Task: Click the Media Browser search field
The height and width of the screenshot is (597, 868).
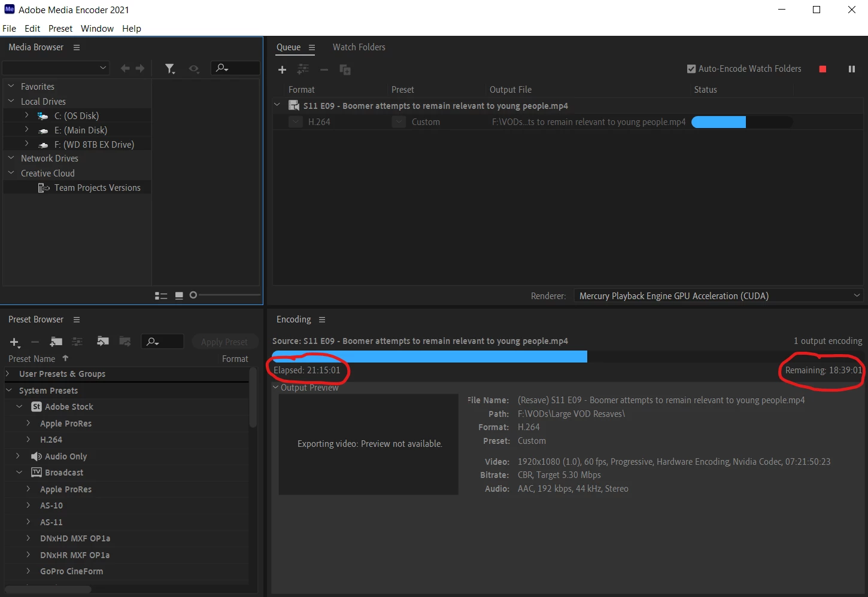Action: point(236,68)
